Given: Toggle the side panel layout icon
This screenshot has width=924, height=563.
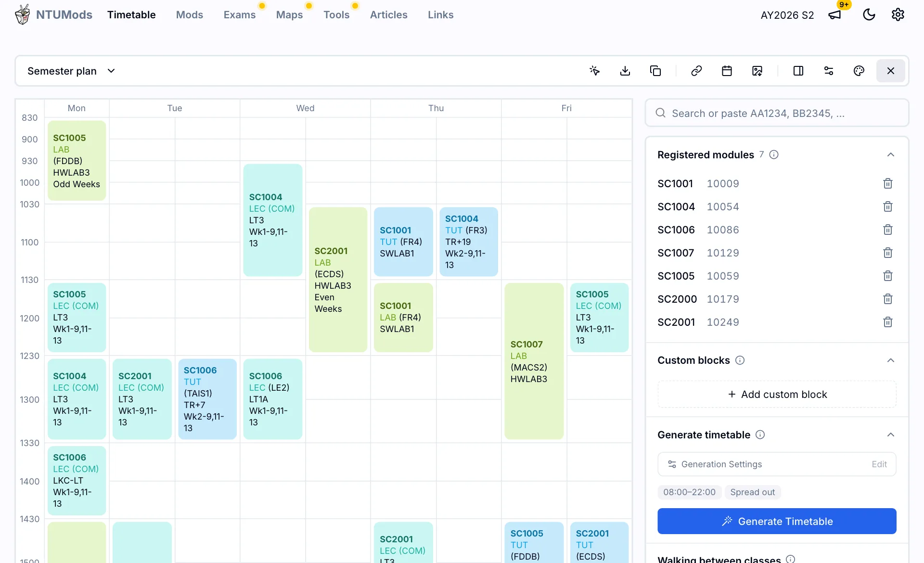Looking at the screenshot, I should (x=798, y=71).
